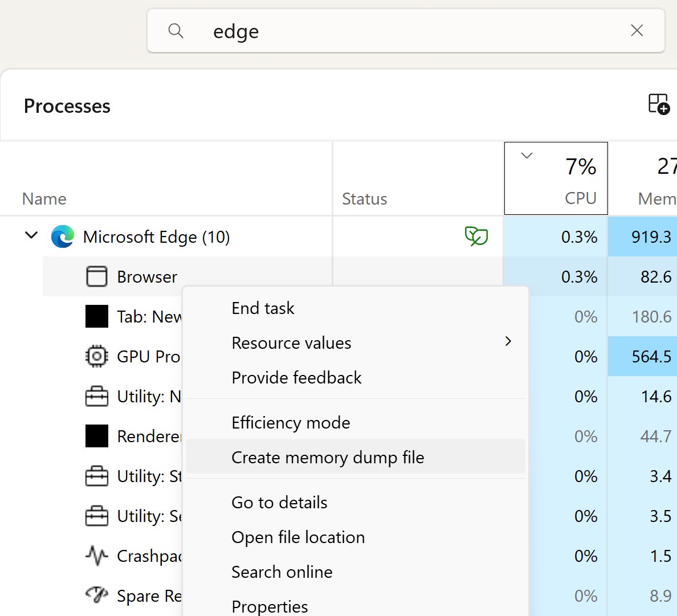
Task: Click the 14.6 memory value
Action: click(656, 396)
